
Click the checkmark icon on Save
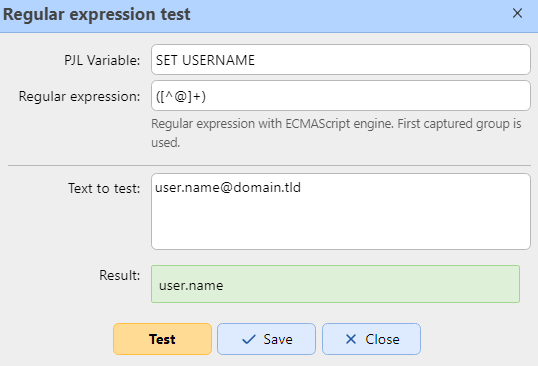(x=249, y=339)
